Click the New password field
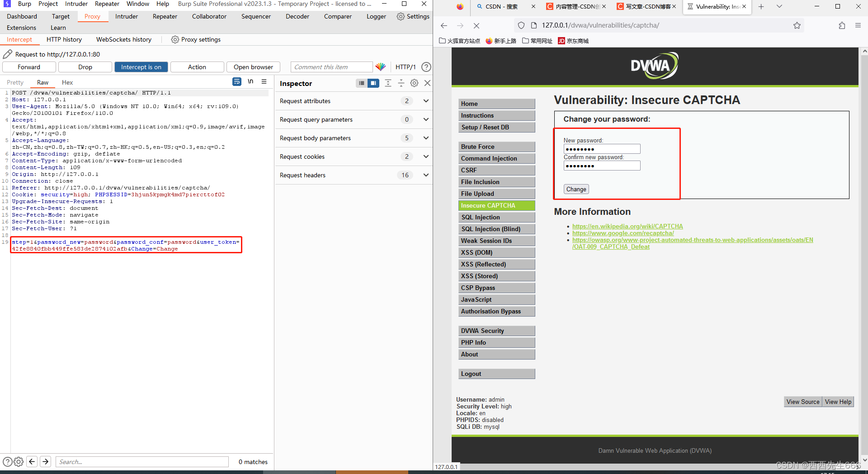868x474 pixels. tap(602, 149)
